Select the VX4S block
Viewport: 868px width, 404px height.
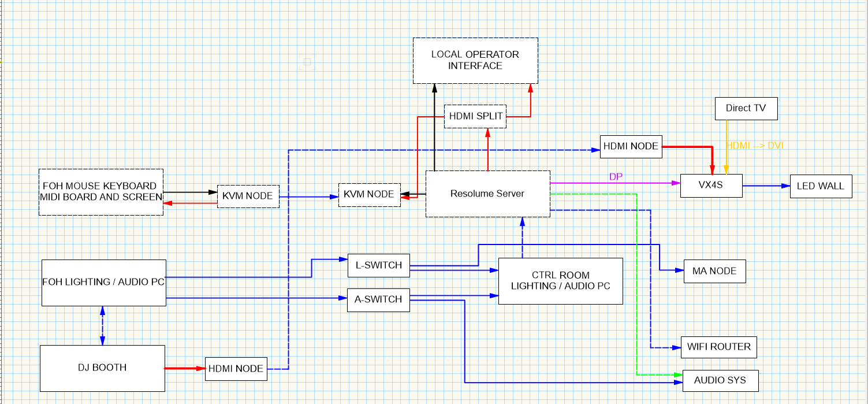[x=711, y=186]
